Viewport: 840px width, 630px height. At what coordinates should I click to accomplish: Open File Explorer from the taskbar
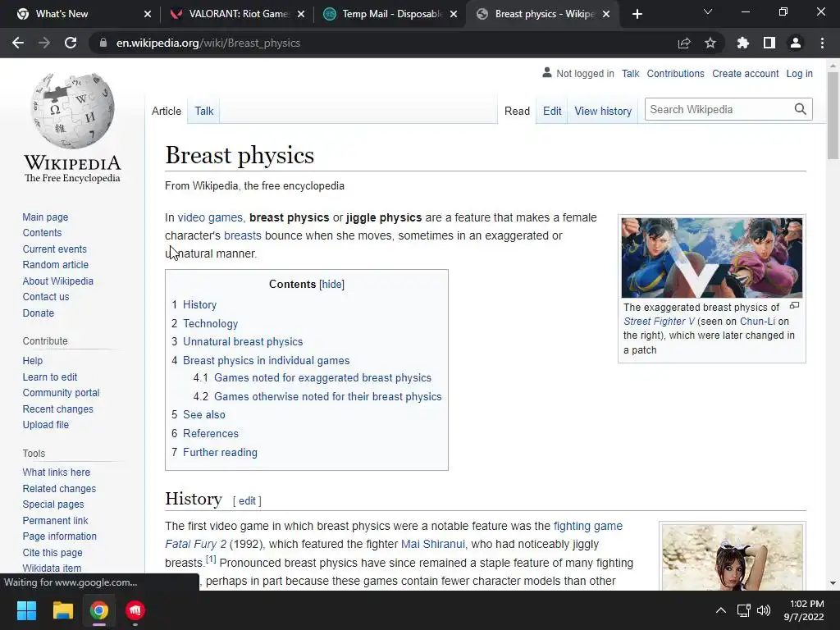(x=62, y=610)
